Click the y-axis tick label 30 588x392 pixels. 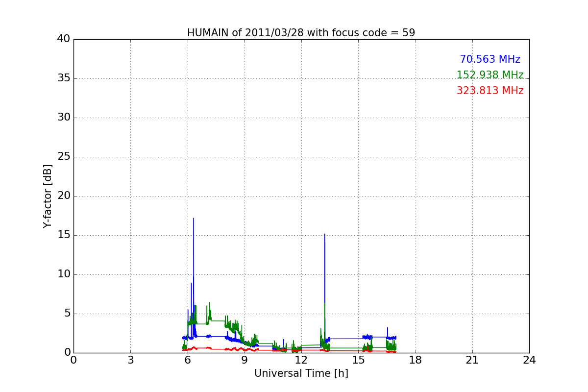point(64,118)
